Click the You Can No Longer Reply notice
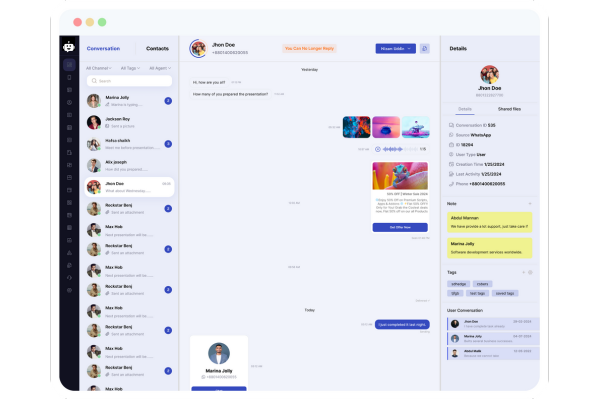Image resolution: width=599 pixels, height=399 pixels. pos(309,49)
